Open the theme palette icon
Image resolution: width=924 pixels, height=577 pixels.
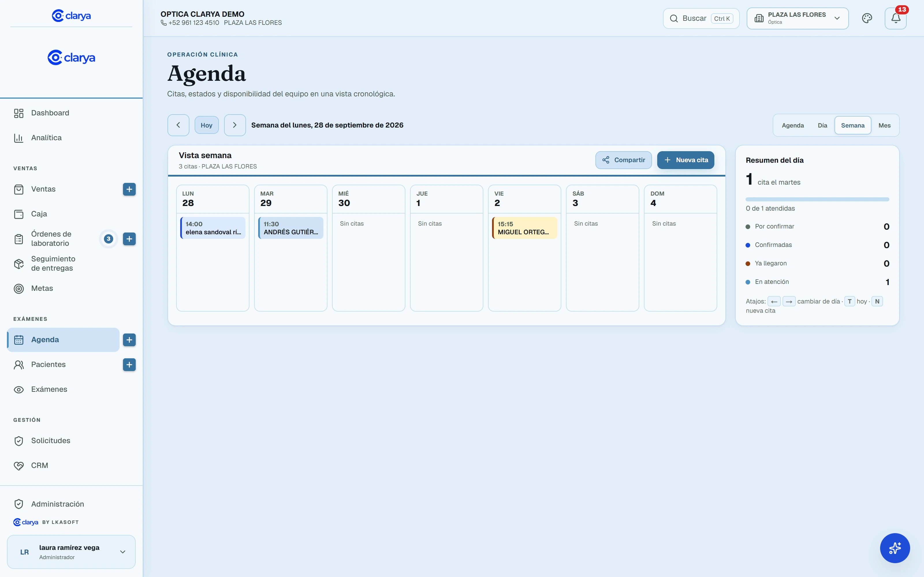tap(867, 18)
